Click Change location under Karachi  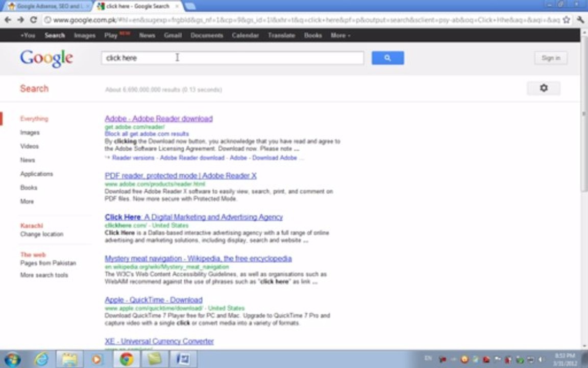tap(42, 234)
